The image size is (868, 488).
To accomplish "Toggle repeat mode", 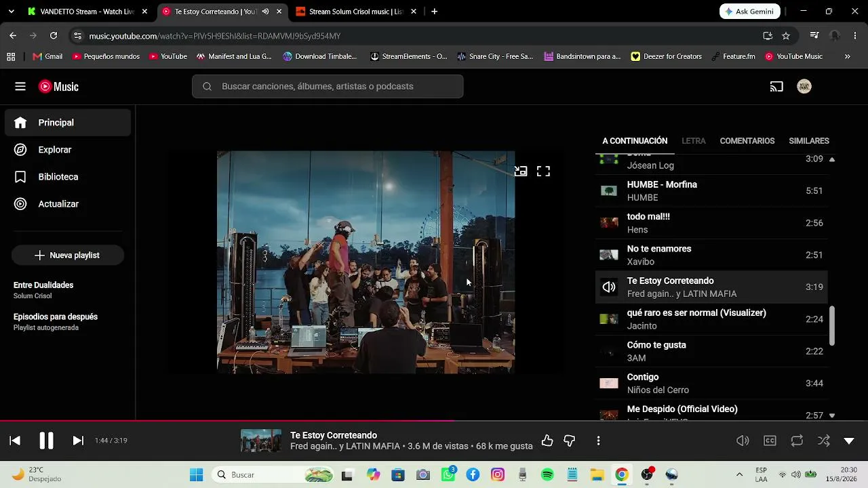I will [797, 441].
